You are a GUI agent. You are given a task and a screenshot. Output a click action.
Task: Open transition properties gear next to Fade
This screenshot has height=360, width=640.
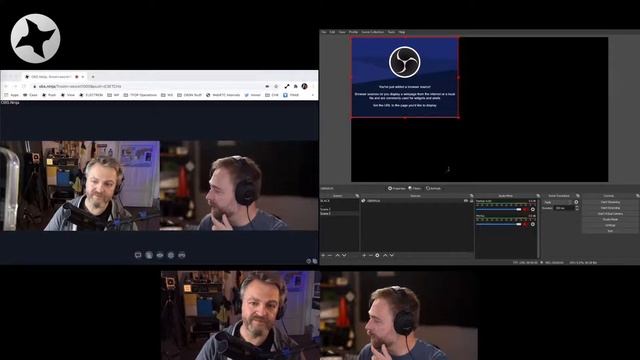pos(576,202)
